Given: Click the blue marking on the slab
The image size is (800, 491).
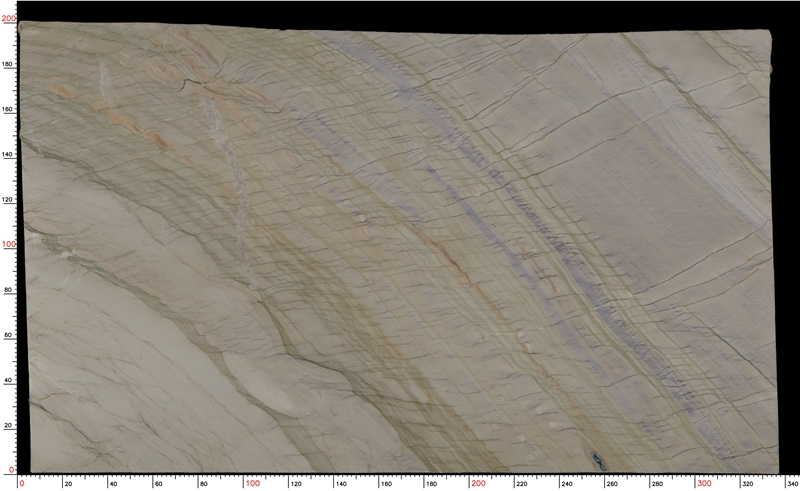Looking at the screenshot, I should click(x=599, y=461).
